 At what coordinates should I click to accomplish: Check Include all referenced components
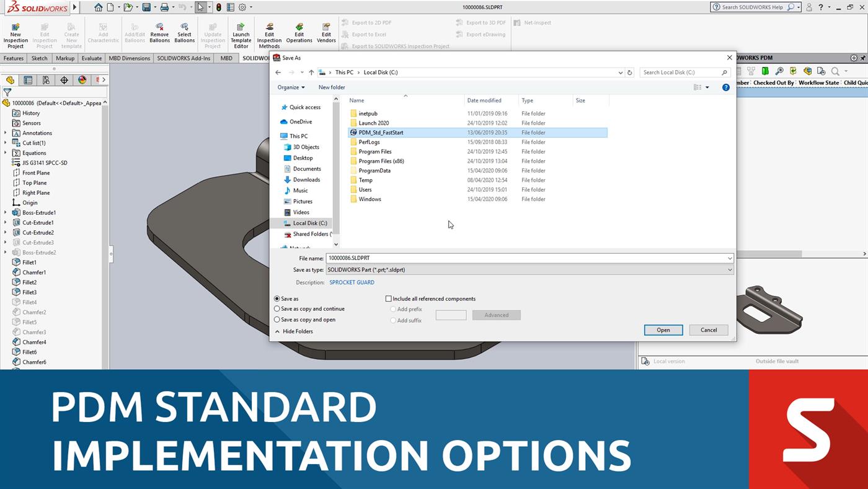pyautogui.click(x=389, y=298)
